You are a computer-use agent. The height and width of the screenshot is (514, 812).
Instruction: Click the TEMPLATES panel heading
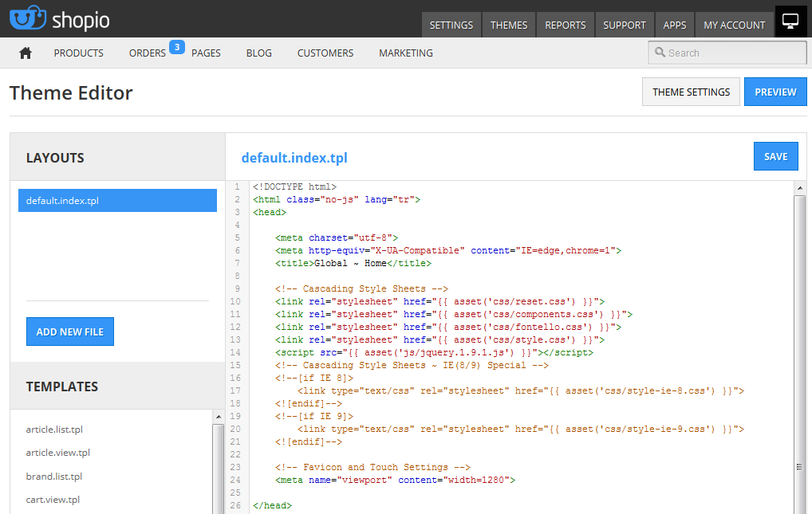click(x=62, y=386)
